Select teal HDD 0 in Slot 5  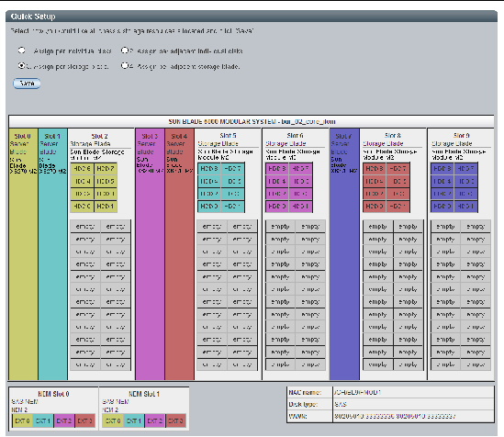(x=209, y=207)
